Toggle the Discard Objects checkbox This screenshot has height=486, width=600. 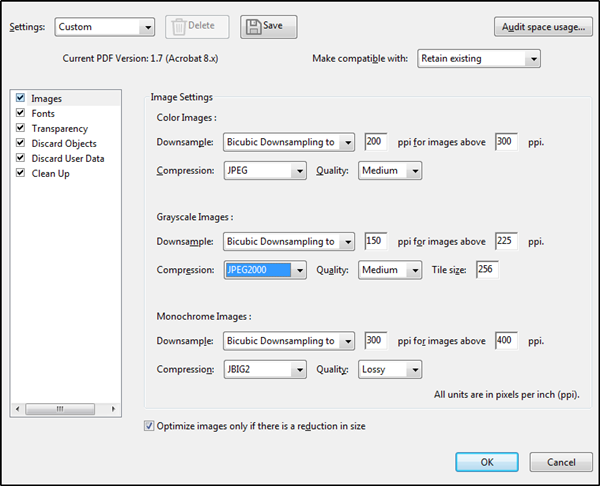(20, 143)
